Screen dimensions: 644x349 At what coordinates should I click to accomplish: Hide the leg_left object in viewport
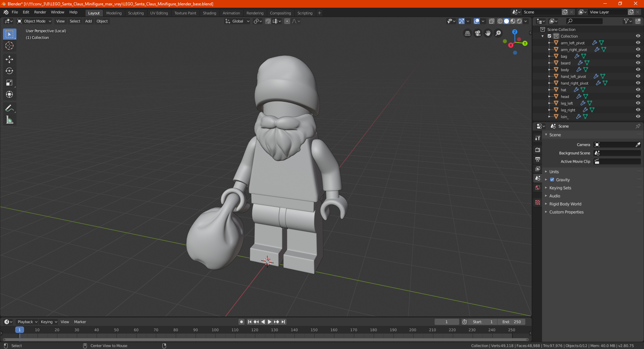[x=638, y=103]
